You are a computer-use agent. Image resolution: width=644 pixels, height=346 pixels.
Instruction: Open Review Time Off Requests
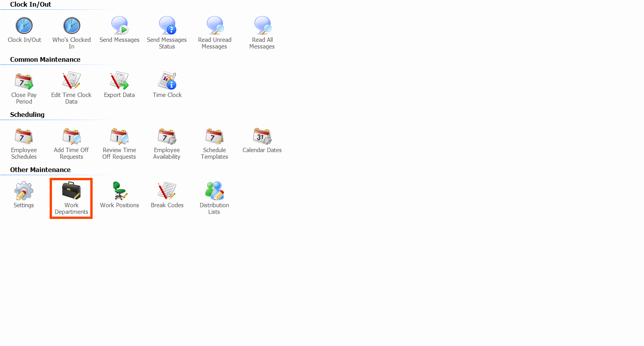[120, 143]
